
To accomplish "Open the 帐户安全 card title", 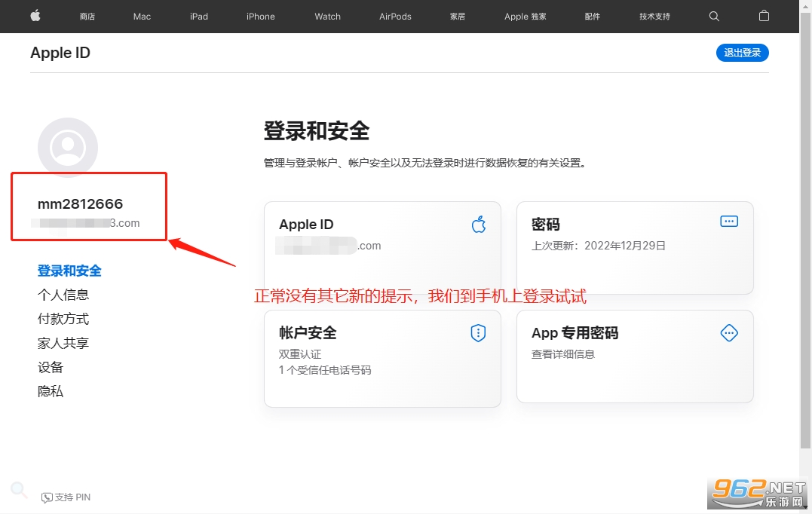I will coord(308,333).
